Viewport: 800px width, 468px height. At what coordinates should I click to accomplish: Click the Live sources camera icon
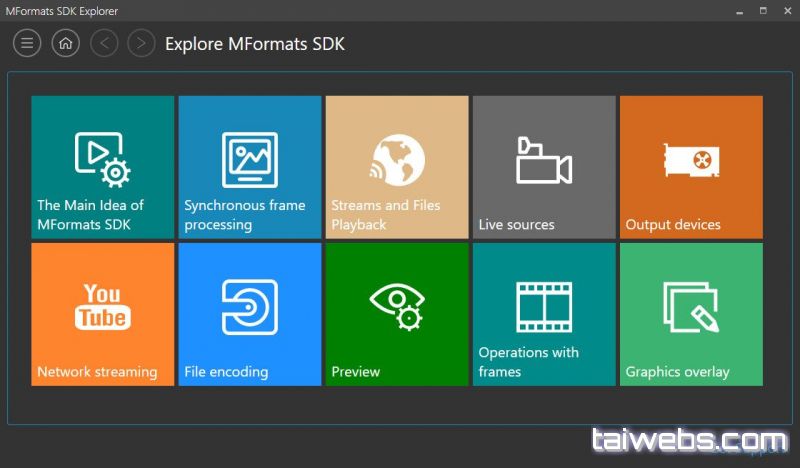(543, 160)
